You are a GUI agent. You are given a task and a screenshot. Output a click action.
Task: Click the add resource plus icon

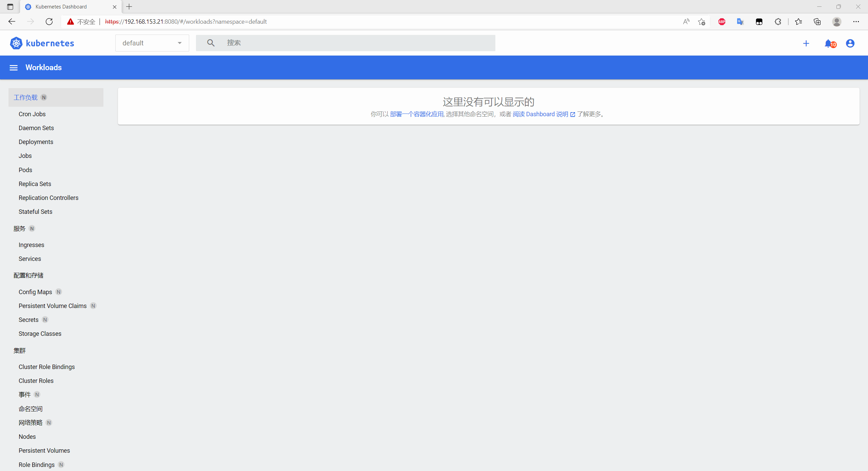pos(807,43)
